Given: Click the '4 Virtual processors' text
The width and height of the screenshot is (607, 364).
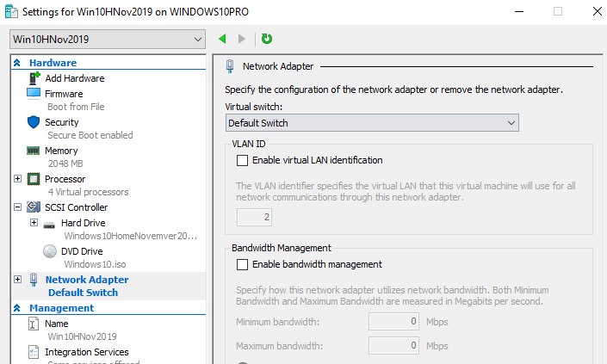Looking at the screenshot, I should click(x=89, y=192).
